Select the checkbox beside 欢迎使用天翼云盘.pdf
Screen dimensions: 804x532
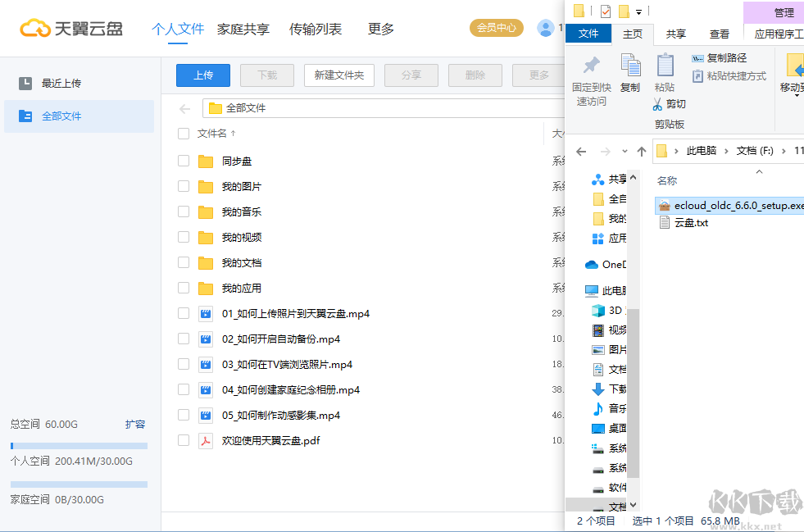(x=184, y=440)
